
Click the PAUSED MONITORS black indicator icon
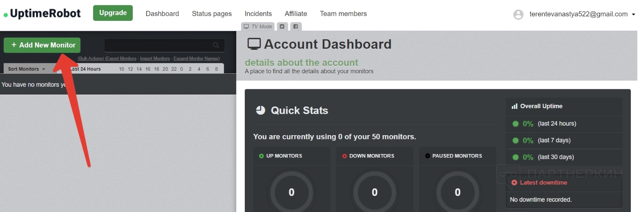pyautogui.click(x=428, y=156)
